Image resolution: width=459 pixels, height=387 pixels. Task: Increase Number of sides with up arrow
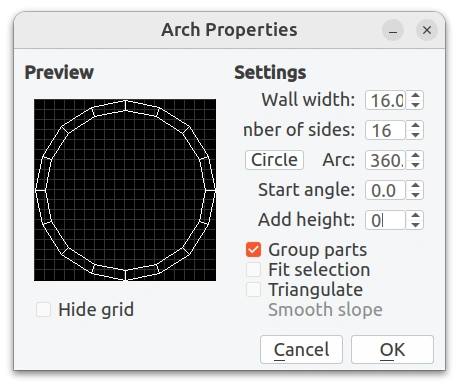pyautogui.click(x=415, y=126)
